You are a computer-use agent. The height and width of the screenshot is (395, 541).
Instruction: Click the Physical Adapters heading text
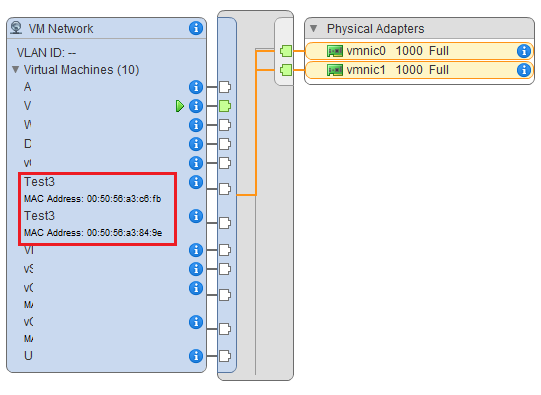coord(375,29)
